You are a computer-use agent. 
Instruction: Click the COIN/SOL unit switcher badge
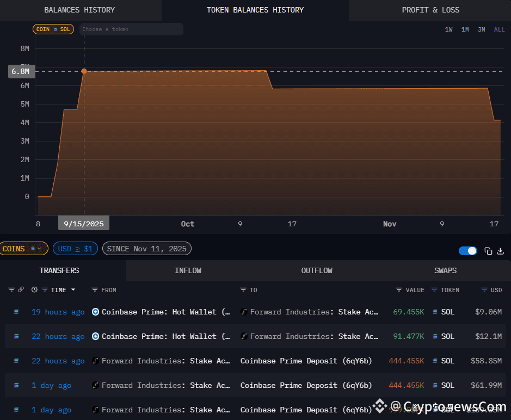point(53,29)
